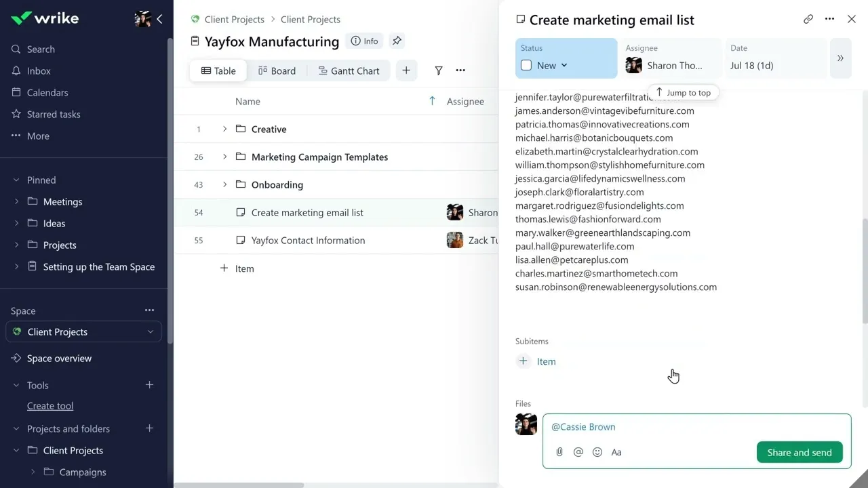Switch to the Gantt Chart tab

pos(349,70)
